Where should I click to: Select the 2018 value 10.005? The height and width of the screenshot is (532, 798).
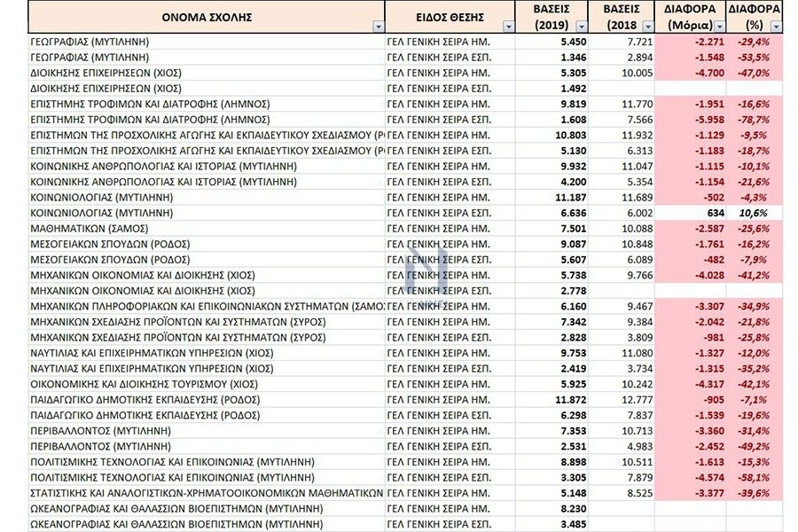coord(622,73)
